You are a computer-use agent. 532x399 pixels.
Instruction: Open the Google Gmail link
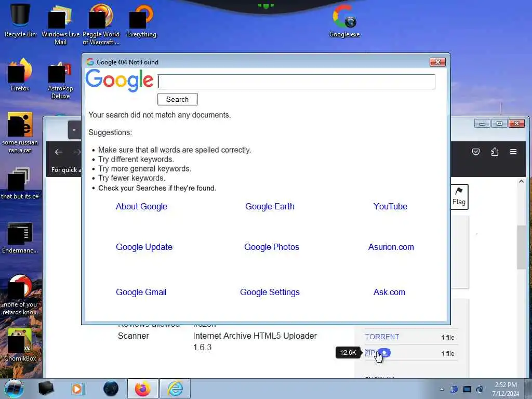tap(141, 292)
